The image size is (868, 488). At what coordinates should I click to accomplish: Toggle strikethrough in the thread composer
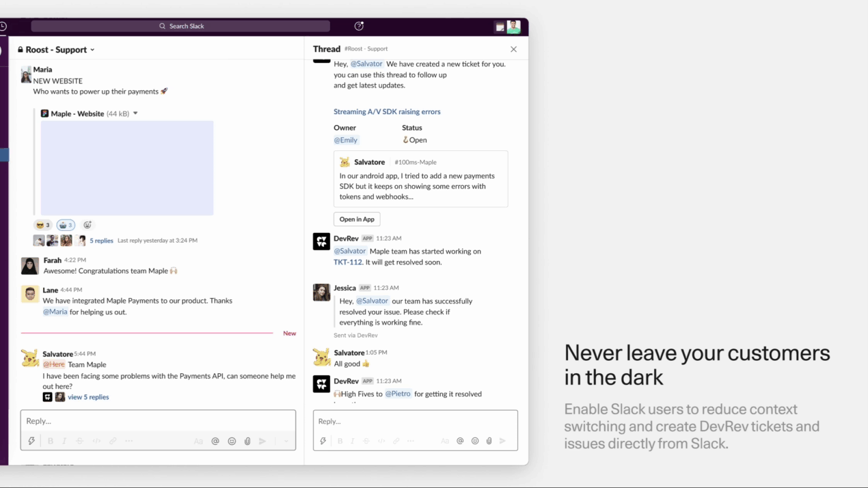tap(367, 442)
